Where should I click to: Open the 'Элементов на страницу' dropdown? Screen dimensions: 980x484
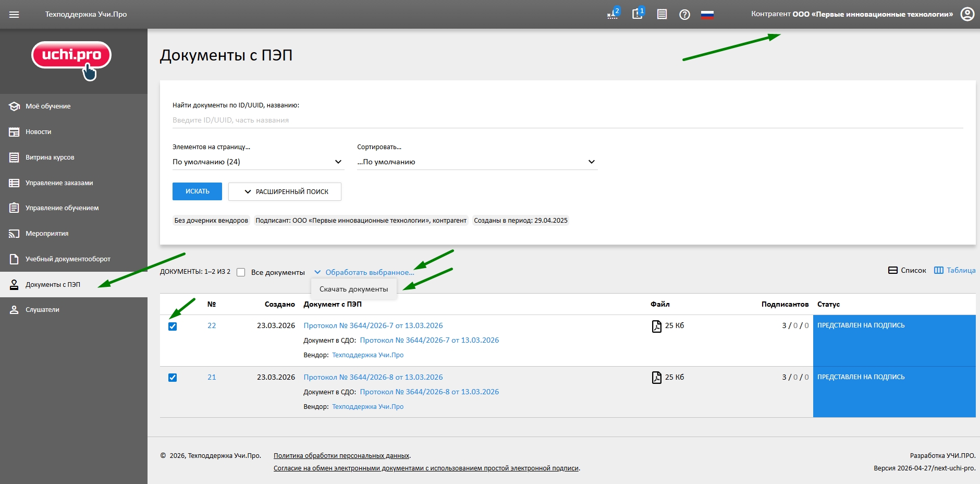click(x=258, y=162)
